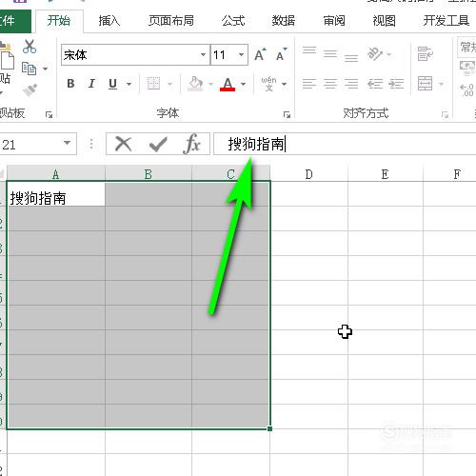
Task: Click Bottom Align icon
Action: [x=351, y=57]
